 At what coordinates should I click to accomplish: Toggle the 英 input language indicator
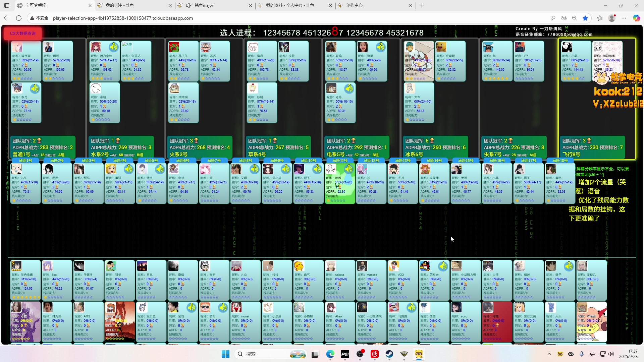pyautogui.click(x=592, y=354)
